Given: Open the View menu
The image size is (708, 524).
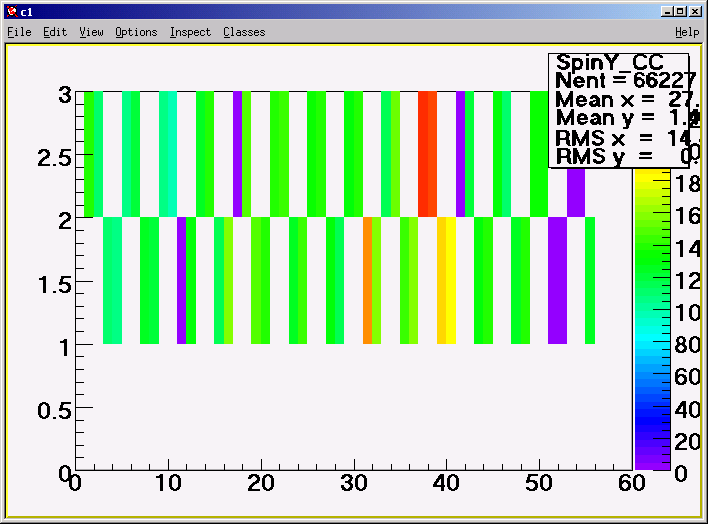Looking at the screenshot, I should click(x=91, y=32).
